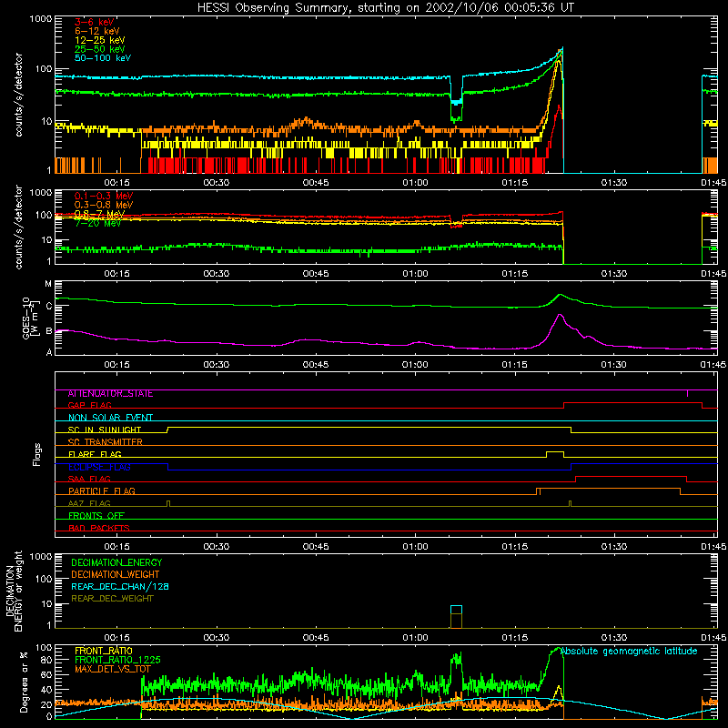Image resolution: width=728 pixels, height=728 pixels.
Task: Select the FRONT_RATIO_1225 legend label
Action: (x=117, y=660)
